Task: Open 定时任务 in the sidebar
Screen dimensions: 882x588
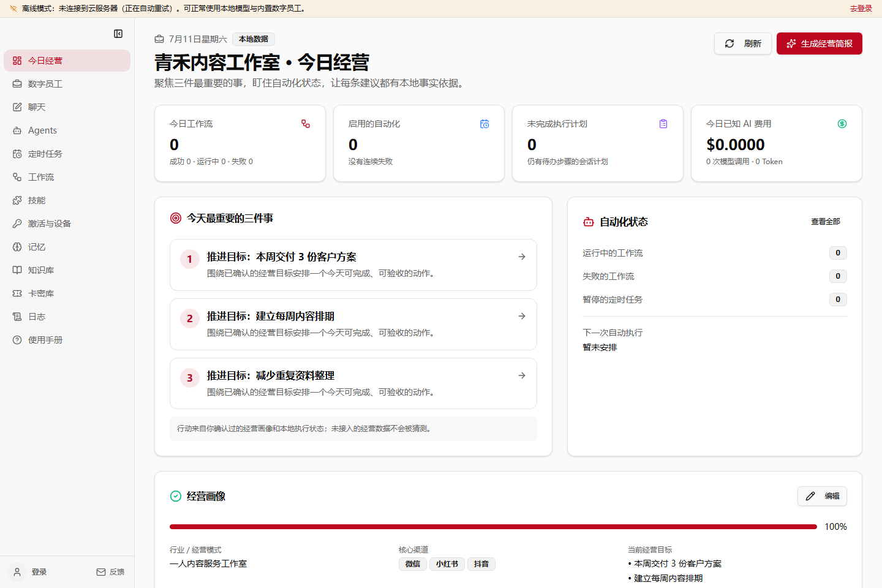Action: tap(67, 154)
